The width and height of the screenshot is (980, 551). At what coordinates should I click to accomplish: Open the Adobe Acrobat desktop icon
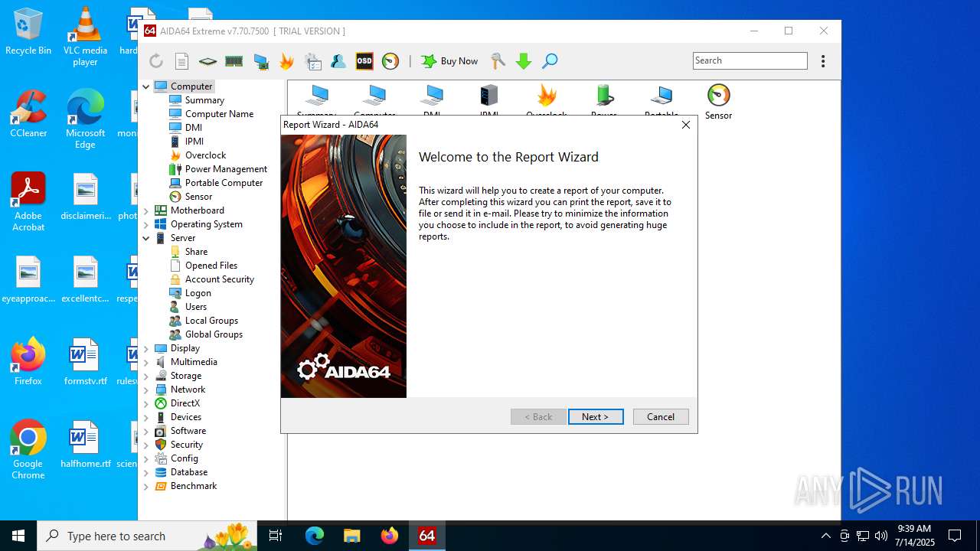click(28, 202)
